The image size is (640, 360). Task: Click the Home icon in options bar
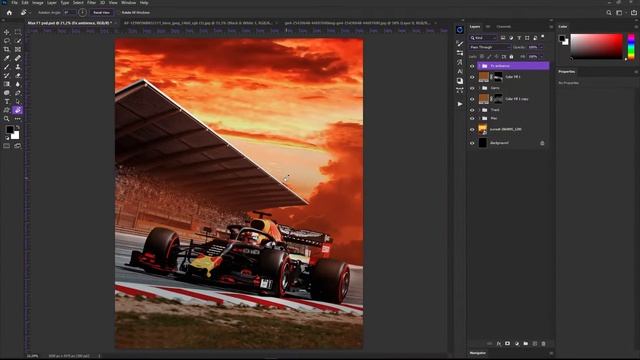9,13
